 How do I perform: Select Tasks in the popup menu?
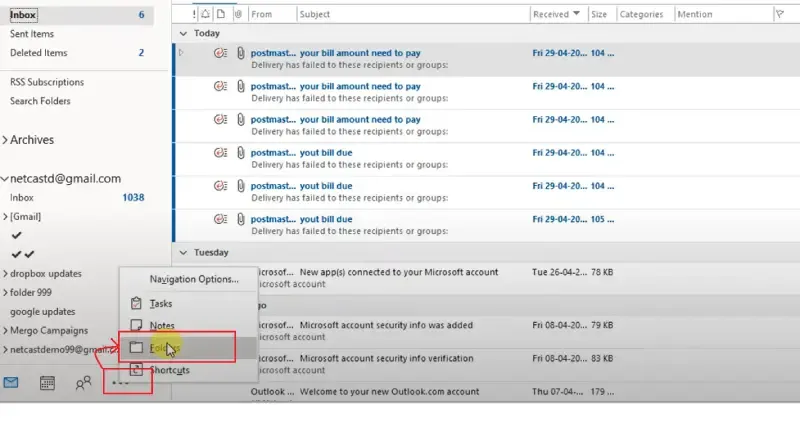click(x=161, y=304)
